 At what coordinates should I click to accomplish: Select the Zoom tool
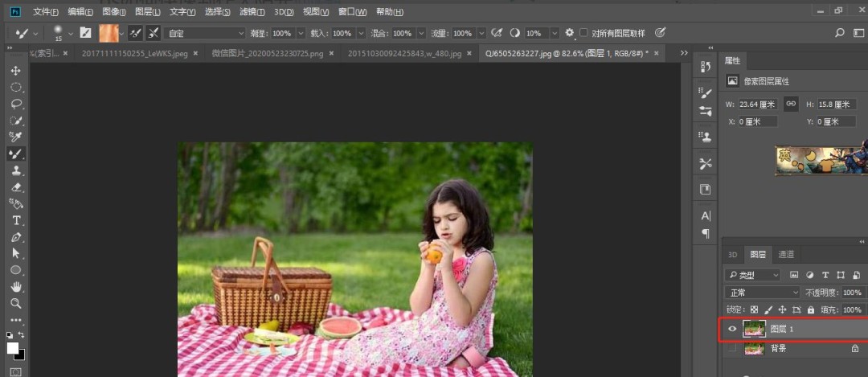tap(15, 303)
